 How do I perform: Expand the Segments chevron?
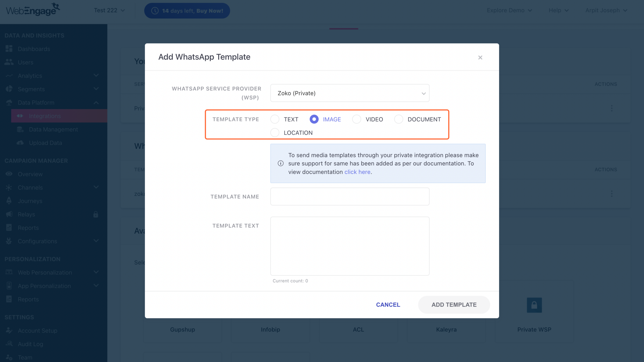(96, 89)
